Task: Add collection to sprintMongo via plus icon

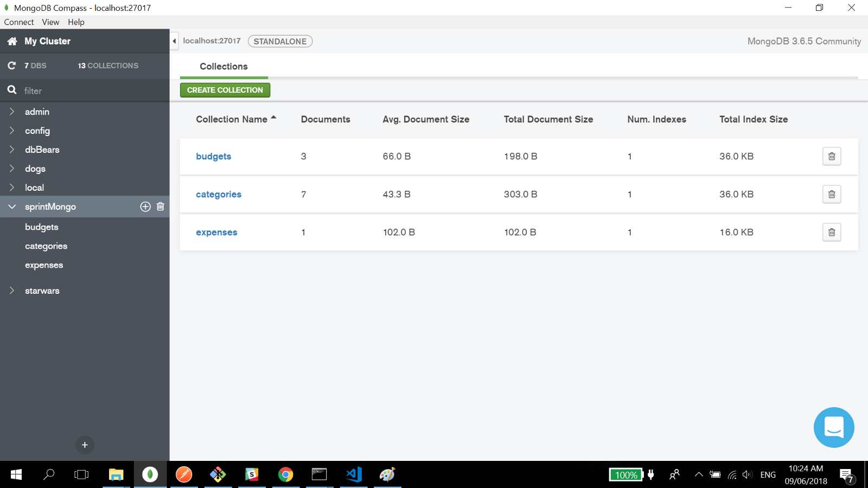Action: point(145,207)
